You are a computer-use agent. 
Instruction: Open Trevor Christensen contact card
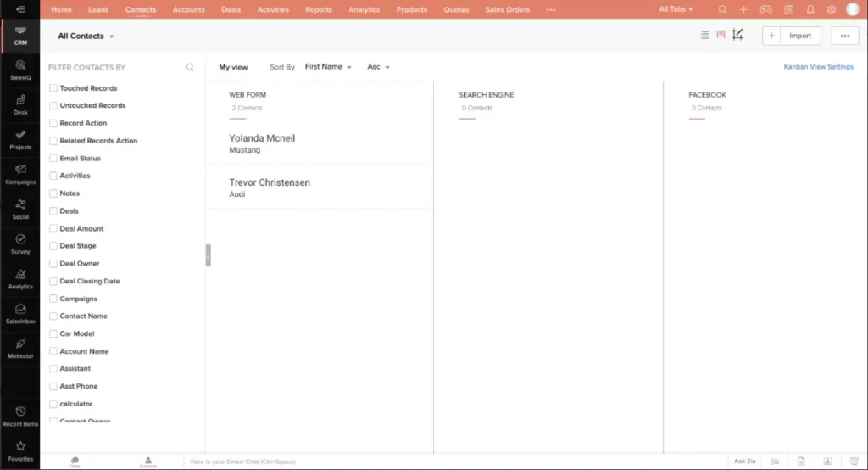tap(320, 187)
